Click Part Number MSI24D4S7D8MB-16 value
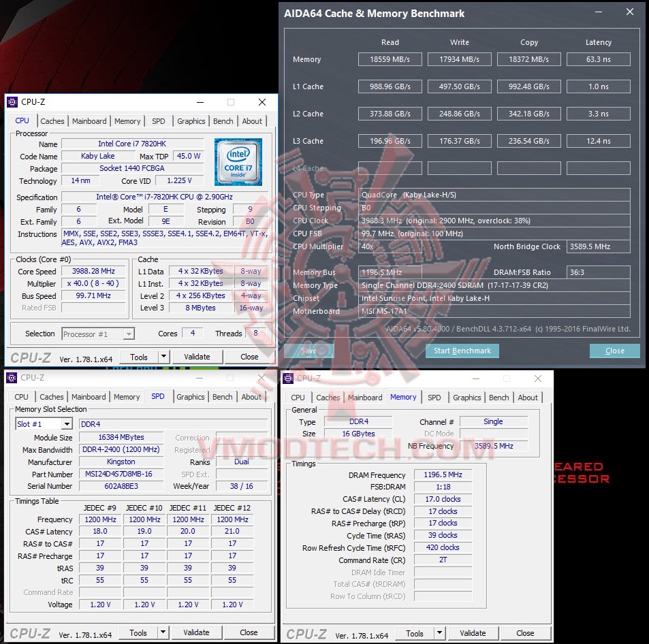The image size is (649, 644). coord(121,474)
